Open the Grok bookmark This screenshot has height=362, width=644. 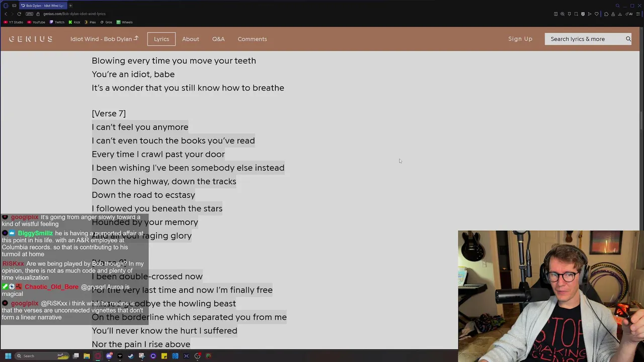click(x=106, y=22)
